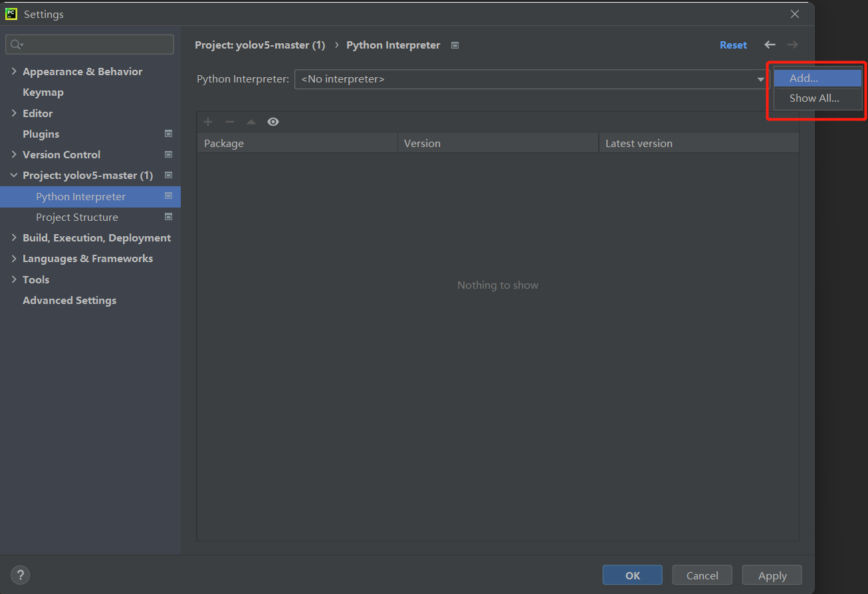
Task: Click the uninstall package minus icon
Action: (x=230, y=122)
